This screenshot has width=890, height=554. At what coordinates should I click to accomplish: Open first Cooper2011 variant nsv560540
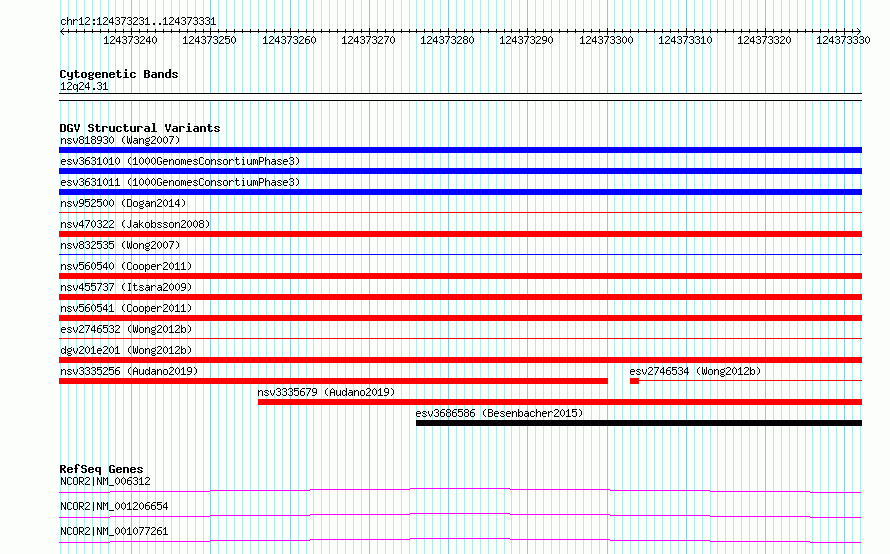click(126, 266)
